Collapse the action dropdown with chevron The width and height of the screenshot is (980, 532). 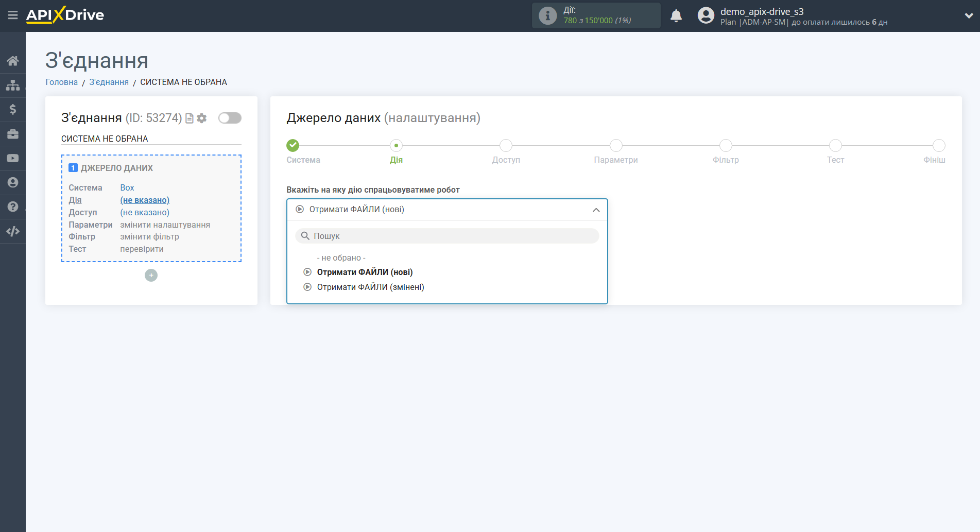tap(596, 210)
